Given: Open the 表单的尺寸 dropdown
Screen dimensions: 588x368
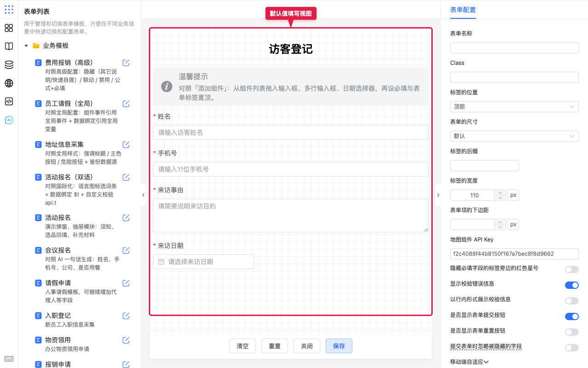Looking at the screenshot, I should coord(514,136).
